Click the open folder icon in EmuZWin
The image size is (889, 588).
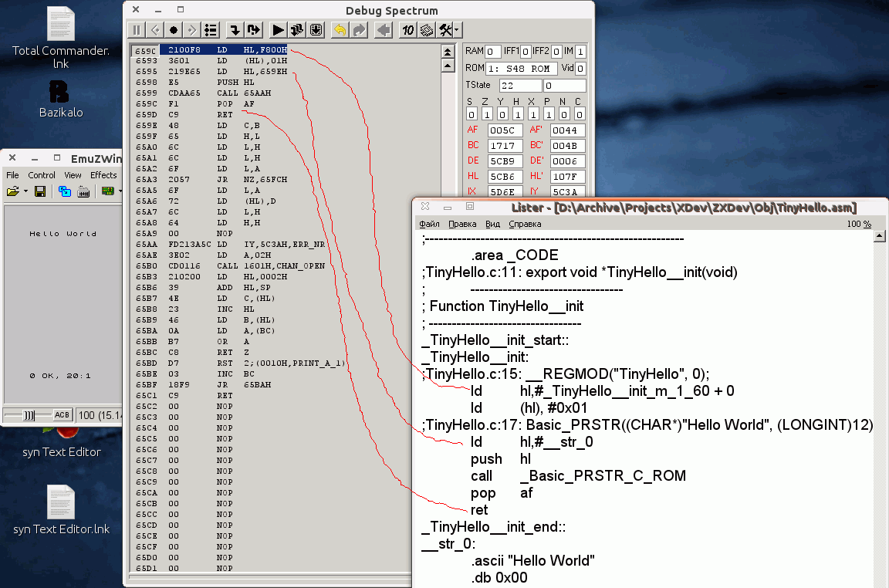point(13,191)
